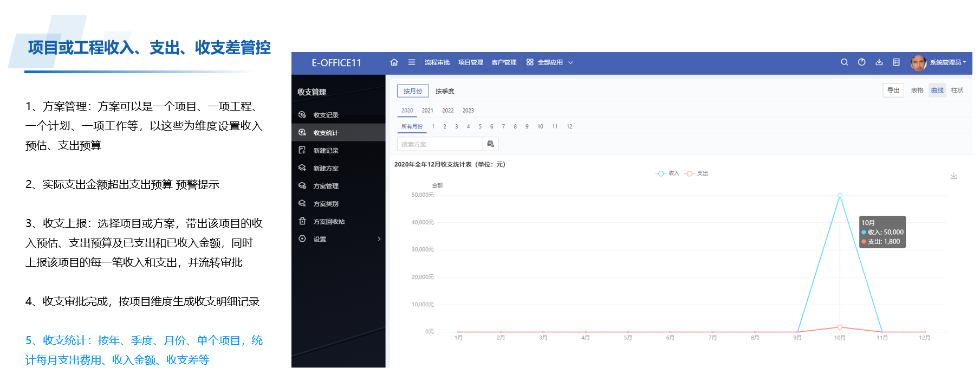Click the October income peak data point
This screenshot has height=380, width=980.
(x=840, y=195)
